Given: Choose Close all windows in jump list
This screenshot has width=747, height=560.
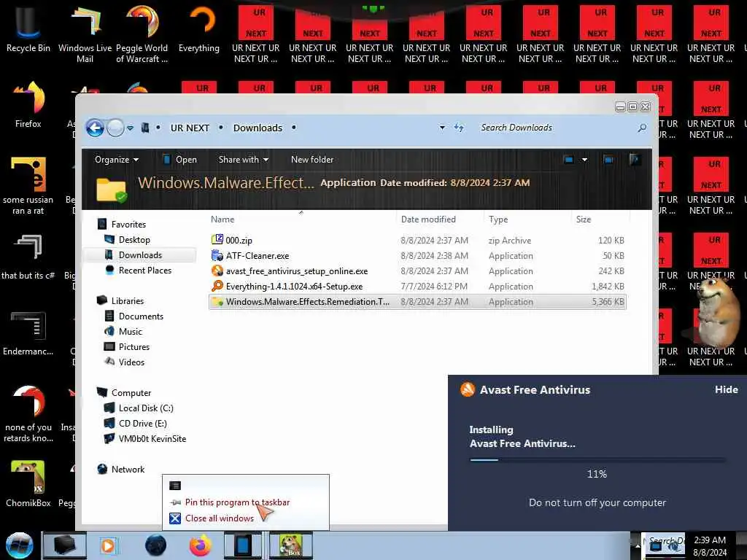Looking at the screenshot, I should [219, 518].
